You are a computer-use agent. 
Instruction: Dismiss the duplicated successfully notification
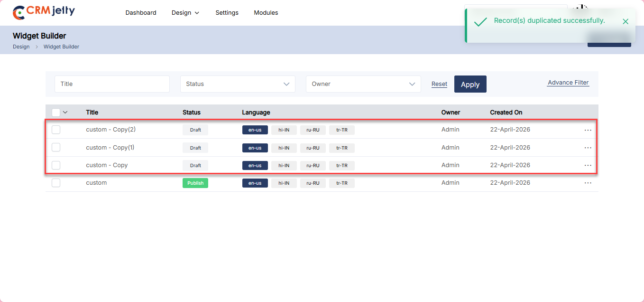point(625,21)
